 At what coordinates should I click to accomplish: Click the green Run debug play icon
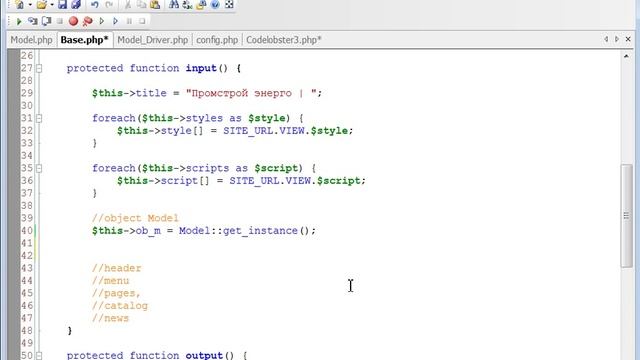pos(19,21)
